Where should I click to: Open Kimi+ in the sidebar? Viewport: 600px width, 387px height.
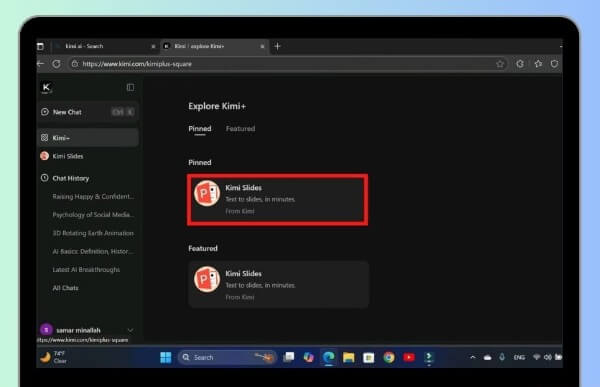(x=88, y=138)
